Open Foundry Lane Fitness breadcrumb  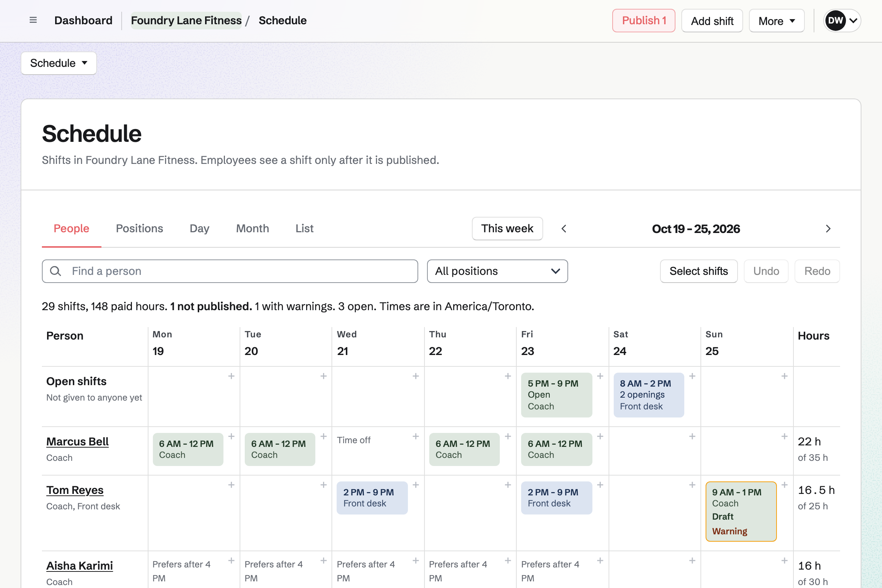click(x=186, y=20)
